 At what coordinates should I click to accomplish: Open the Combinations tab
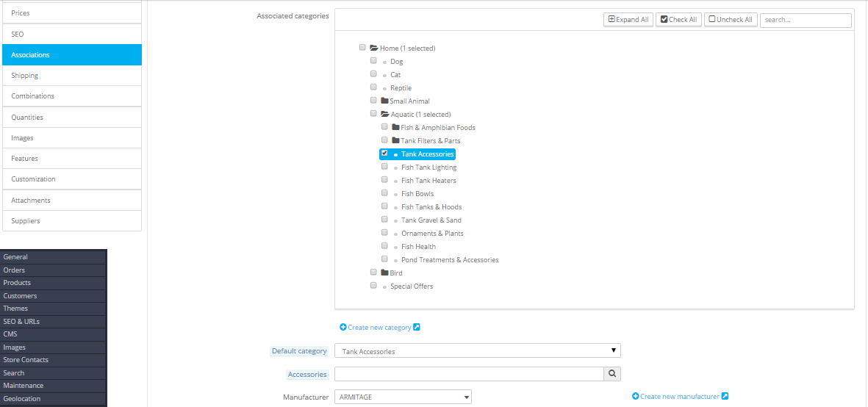[x=72, y=96]
